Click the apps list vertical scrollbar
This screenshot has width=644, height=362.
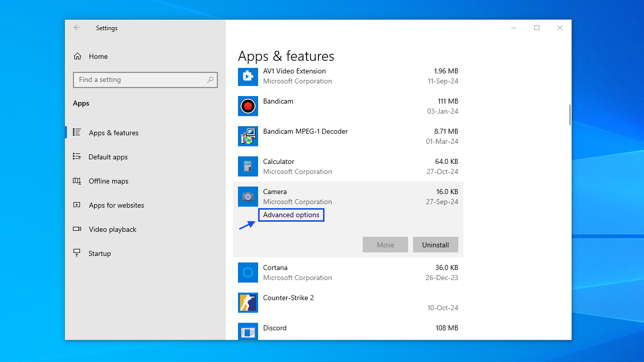click(570, 115)
